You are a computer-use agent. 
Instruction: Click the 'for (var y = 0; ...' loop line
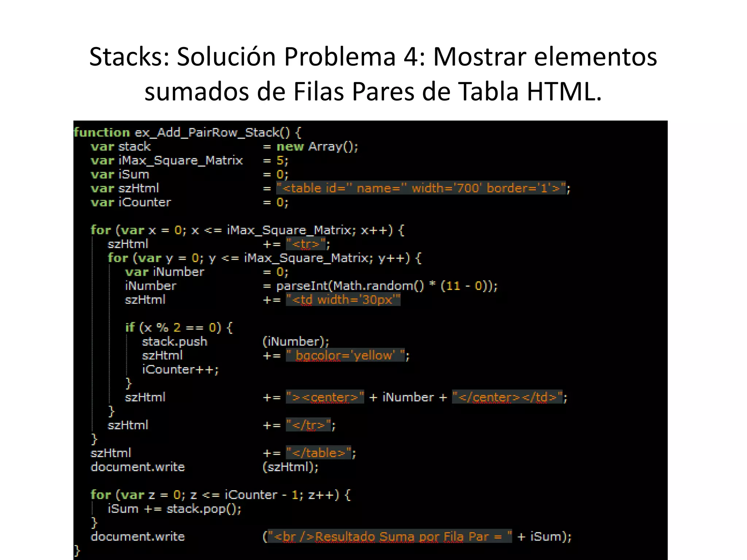click(x=264, y=258)
